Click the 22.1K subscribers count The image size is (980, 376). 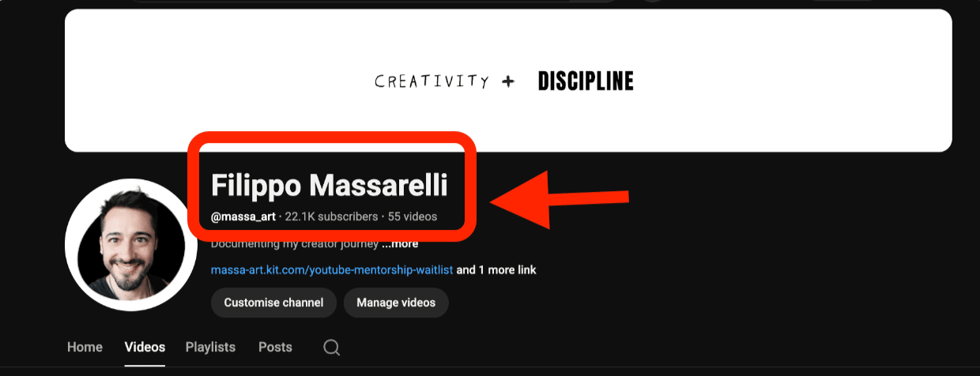tap(331, 216)
